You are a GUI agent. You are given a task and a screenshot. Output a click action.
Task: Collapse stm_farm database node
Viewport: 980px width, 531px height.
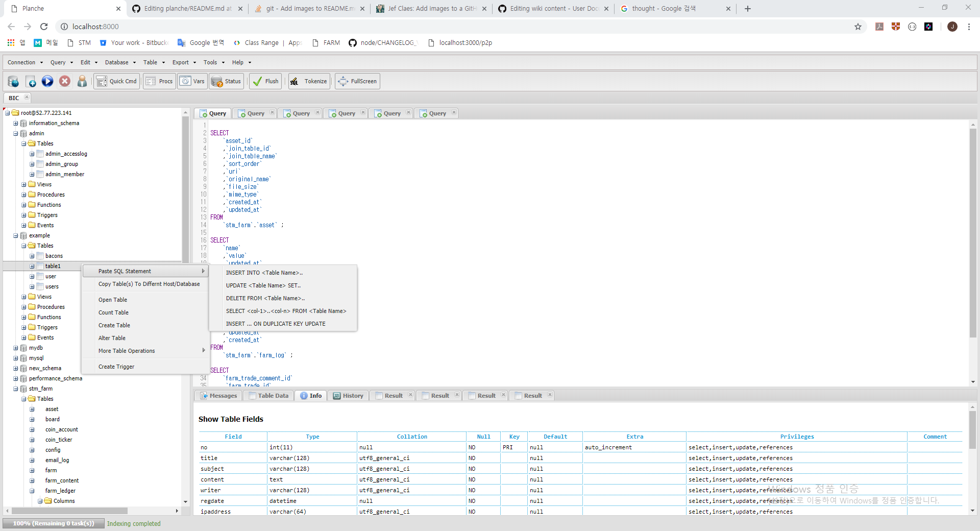(16, 389)
